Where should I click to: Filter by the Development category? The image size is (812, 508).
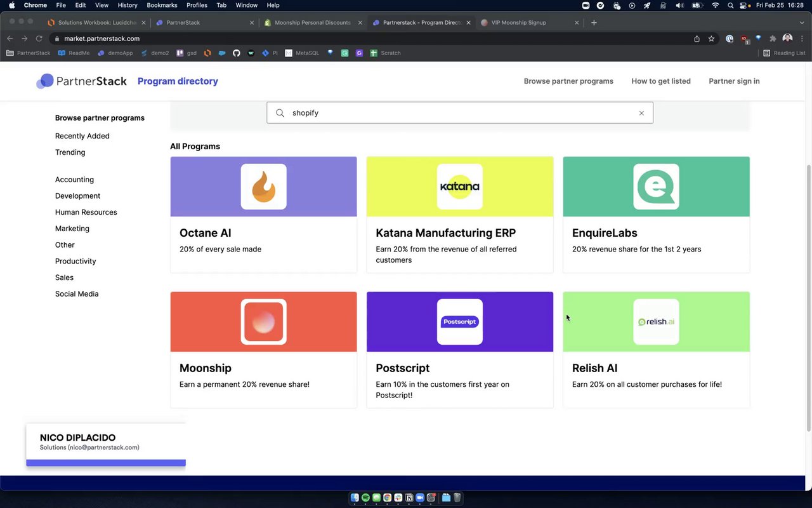click(x=77, y=196)
